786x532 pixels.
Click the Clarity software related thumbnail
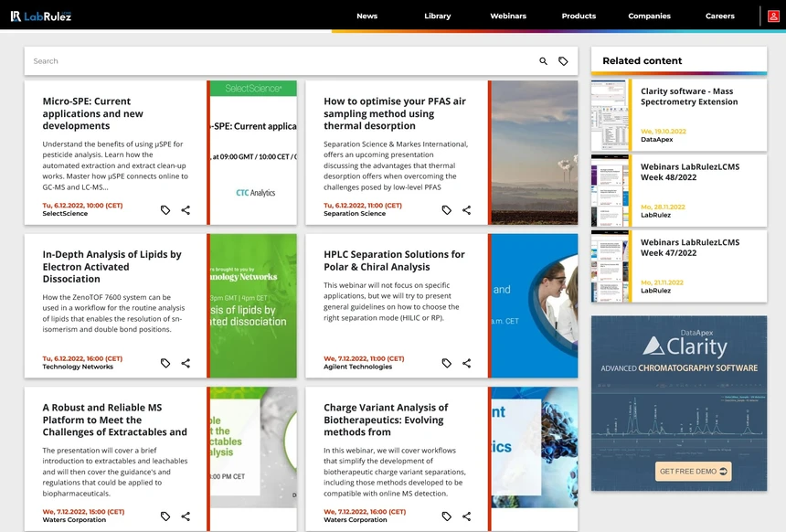[x=610, y=115]
